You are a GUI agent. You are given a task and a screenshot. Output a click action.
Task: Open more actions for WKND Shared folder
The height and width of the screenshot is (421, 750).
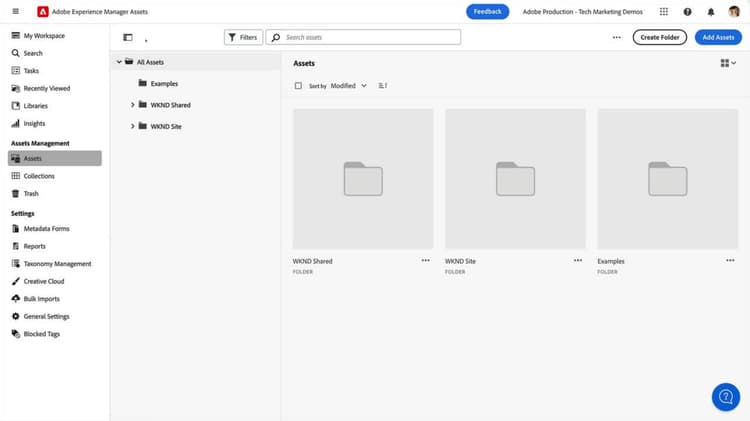click(425, 261)
